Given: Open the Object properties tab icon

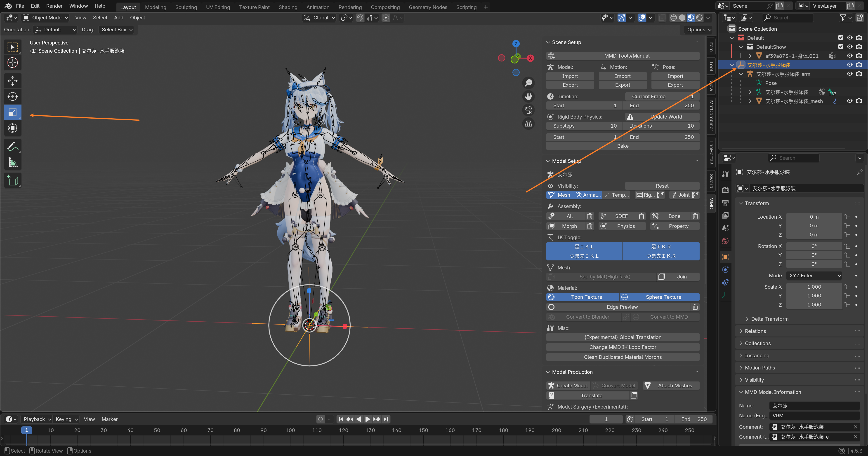Looking at the screenshot, I should click(725, 257).
